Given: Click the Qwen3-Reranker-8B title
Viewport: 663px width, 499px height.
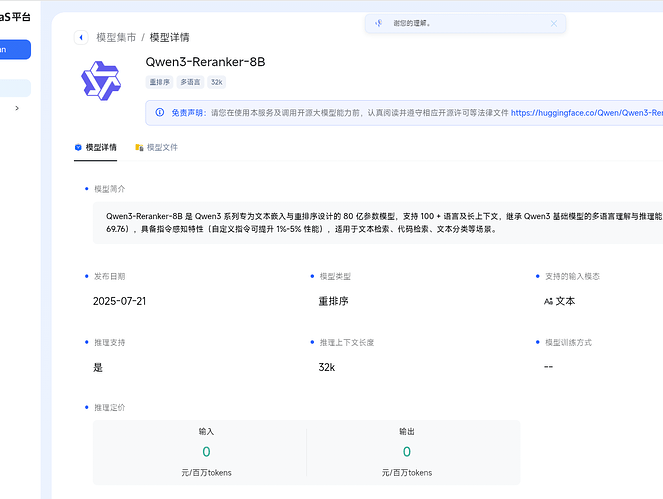Looking at the screenshot, I should tap(205, 62).
